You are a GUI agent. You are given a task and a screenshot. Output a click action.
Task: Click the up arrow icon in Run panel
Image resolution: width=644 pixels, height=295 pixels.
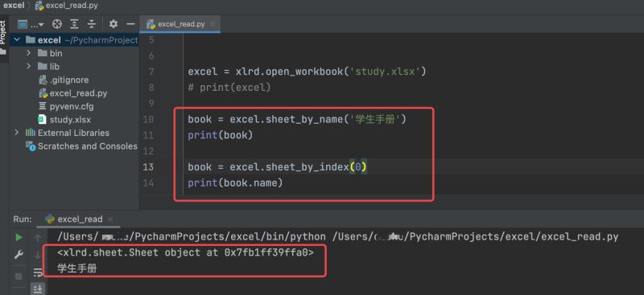[38, 237]
